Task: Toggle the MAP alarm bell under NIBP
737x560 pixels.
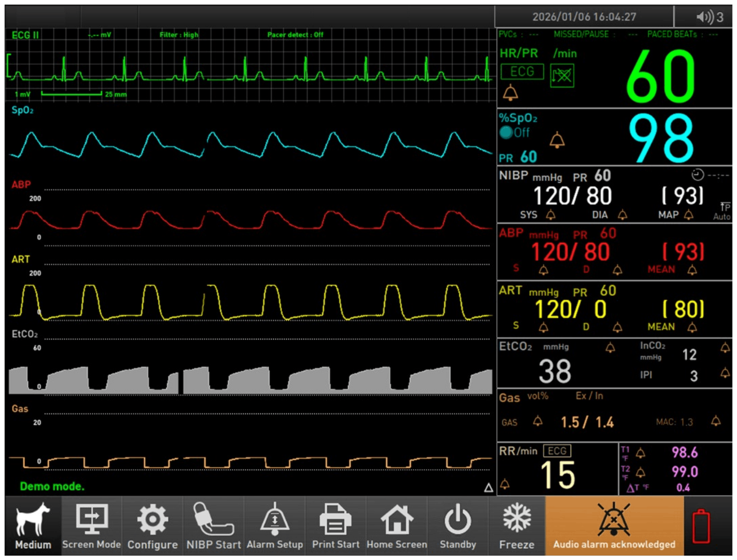Action: [x=689, y=215]
